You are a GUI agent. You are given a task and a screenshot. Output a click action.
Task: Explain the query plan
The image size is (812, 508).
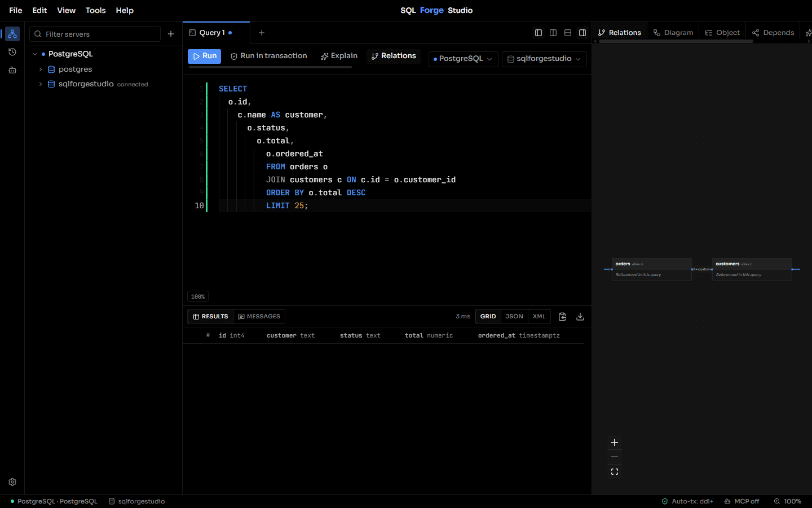pyautogui.click(x=339, y=56)
